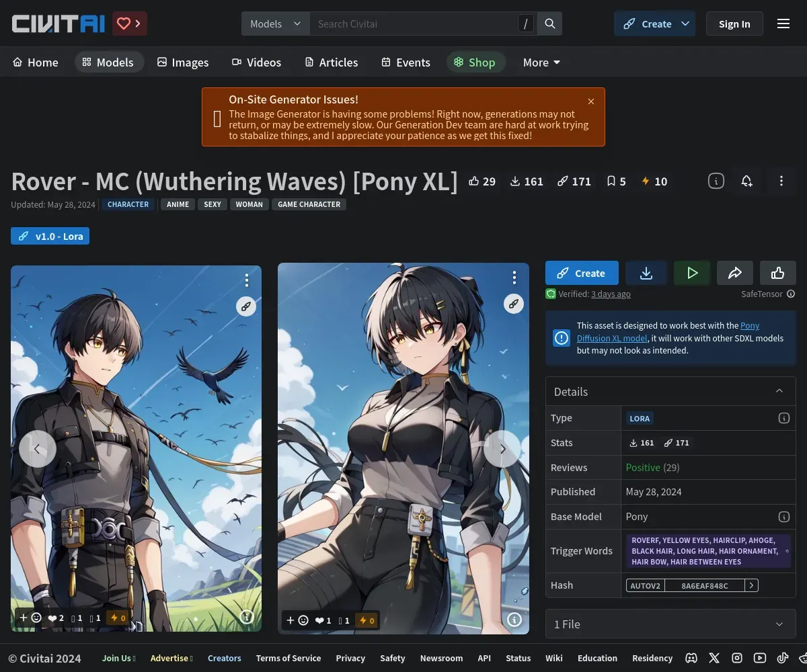
Task: Open the three-dot menu beside title
Action: 781,181
